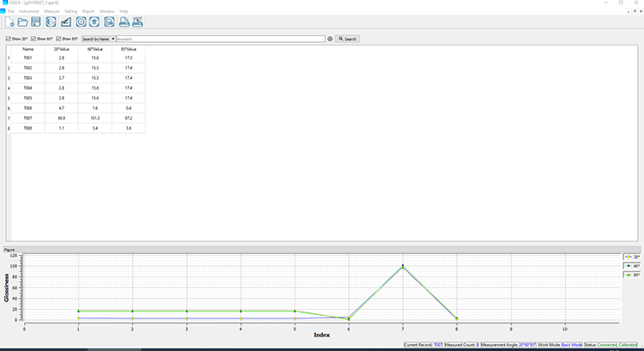The height and width of the screenshot is (351, 644).
Task: Select the T007 name cell
Action: 28,118
